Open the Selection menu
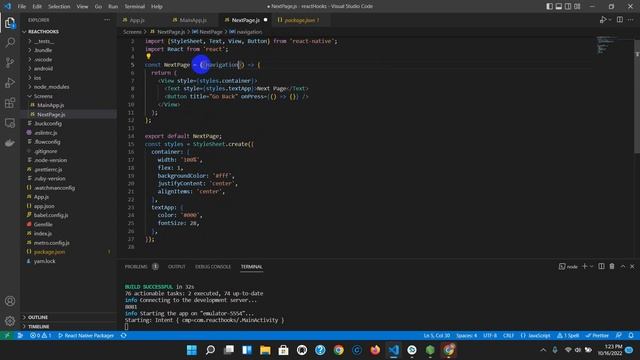Image resolution: width=640 pixels, height=360 pixels. point(59,6)
